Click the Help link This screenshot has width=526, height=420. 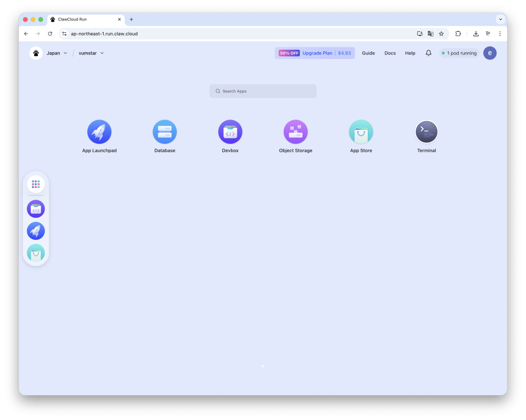tap(410, 53)
